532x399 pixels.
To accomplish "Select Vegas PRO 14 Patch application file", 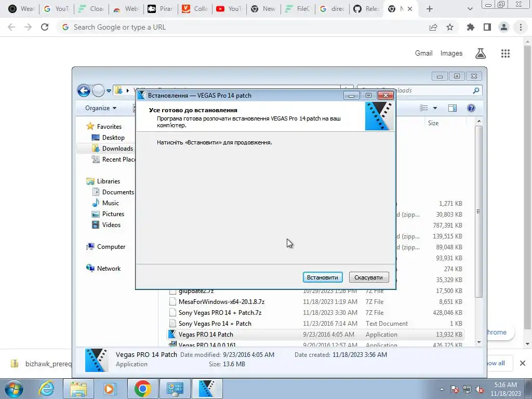I will 206,334.
